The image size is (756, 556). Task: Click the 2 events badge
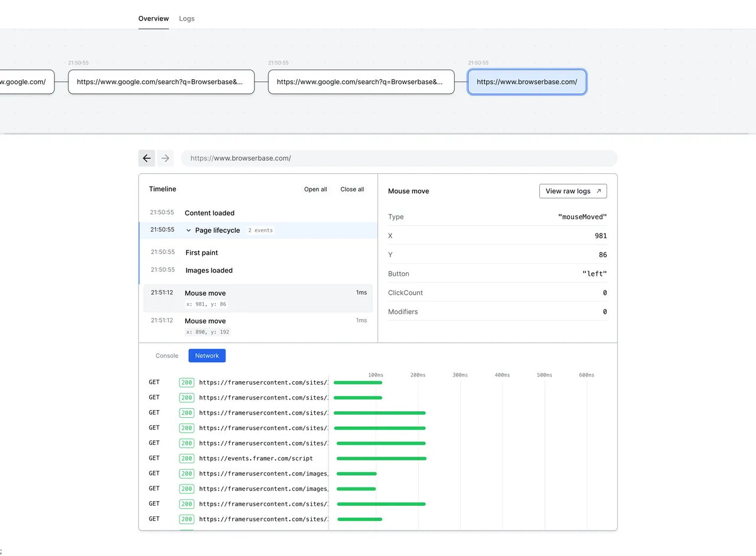(260, 230)
